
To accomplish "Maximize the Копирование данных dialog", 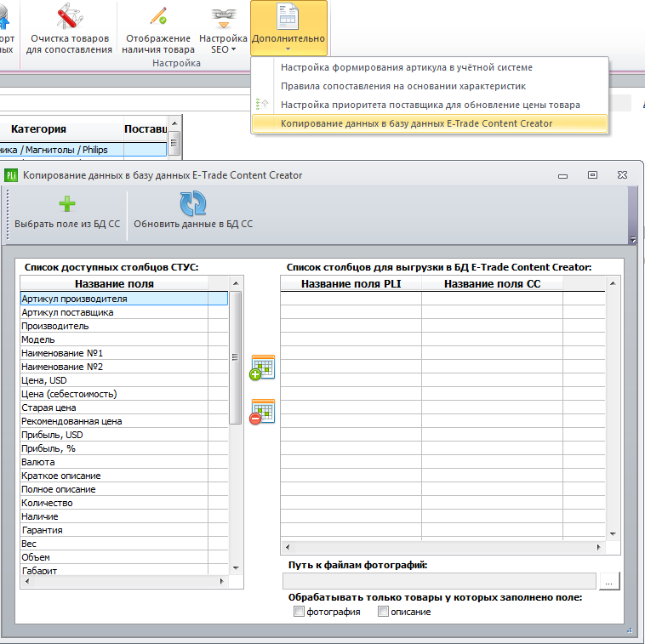I will click(592, 174).
